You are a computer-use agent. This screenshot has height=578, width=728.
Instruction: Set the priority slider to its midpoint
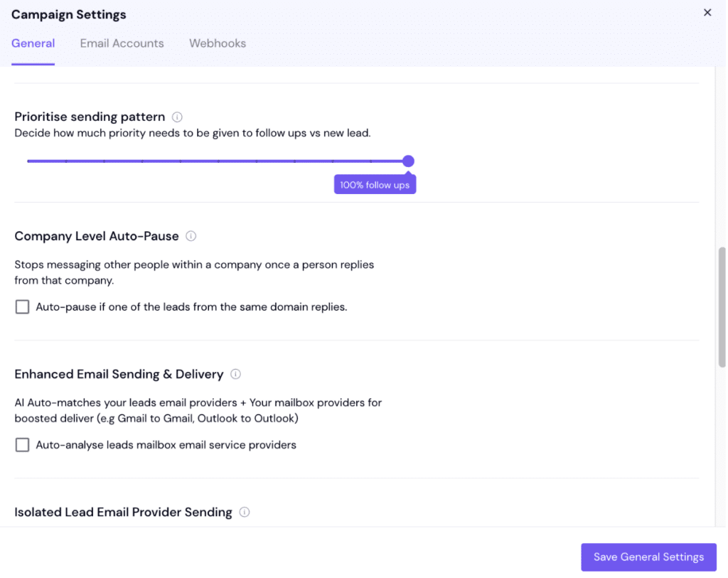(x=218, y=161)
